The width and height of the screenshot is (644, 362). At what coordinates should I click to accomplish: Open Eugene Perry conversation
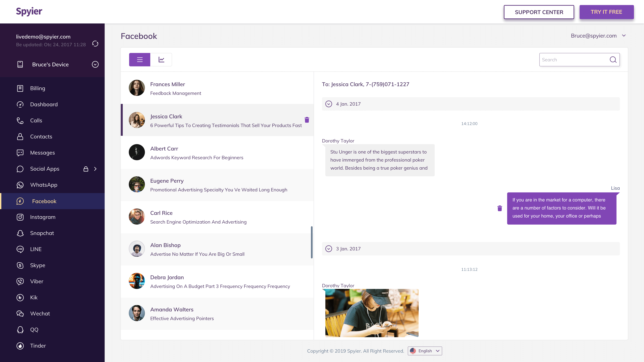(217, 185)
